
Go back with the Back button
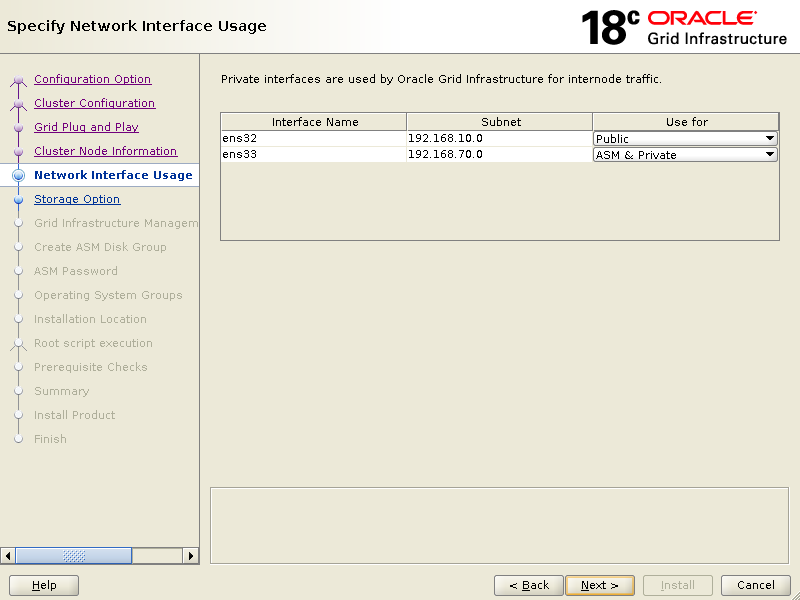pyautogui.click(x=529, y=585)
